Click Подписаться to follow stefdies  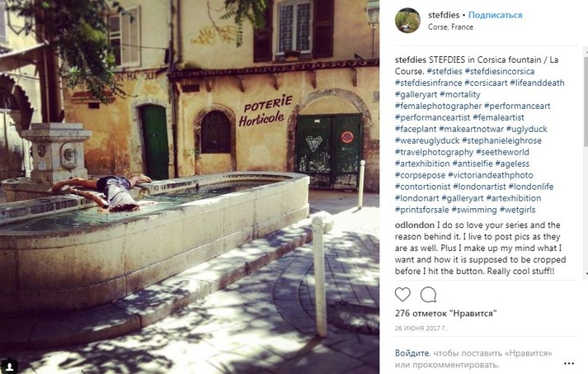495,15
